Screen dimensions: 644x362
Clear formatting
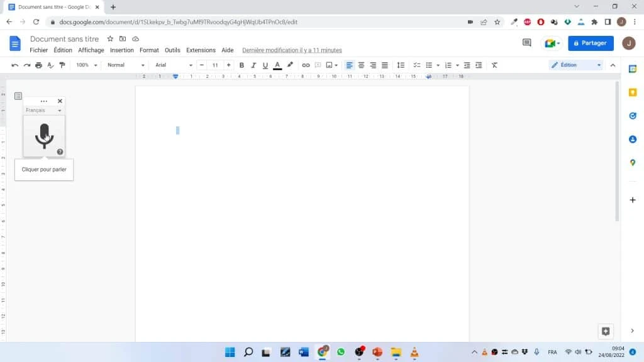pos(494,65)
